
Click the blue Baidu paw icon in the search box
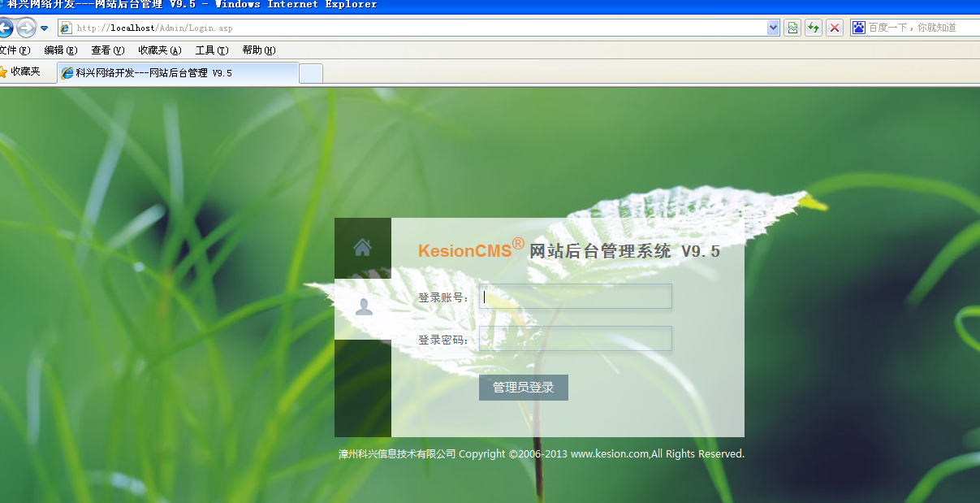pos(857,27)
